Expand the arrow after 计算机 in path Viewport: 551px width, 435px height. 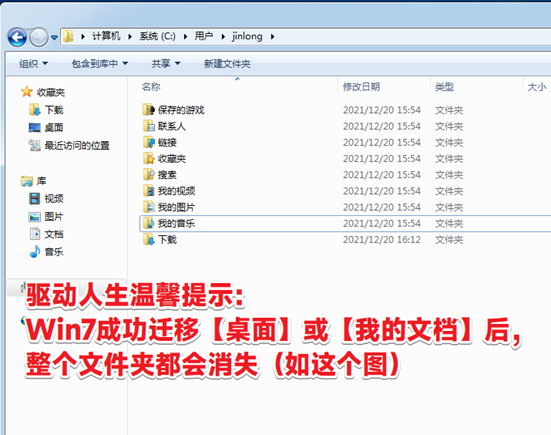(x=130, y=37)
